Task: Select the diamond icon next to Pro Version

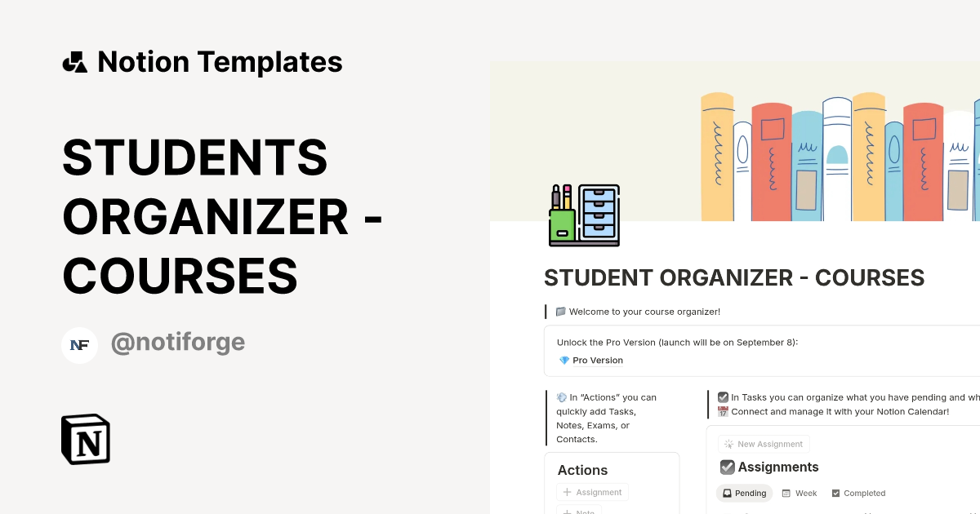Action: click(563, 360)
